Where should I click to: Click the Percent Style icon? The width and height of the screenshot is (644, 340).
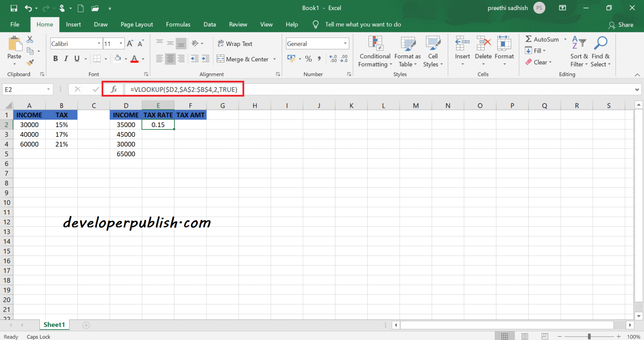coord(308,59)
